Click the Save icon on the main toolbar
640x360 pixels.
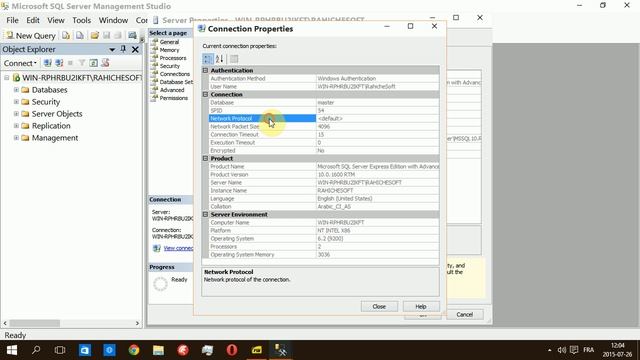click(107, 36)
